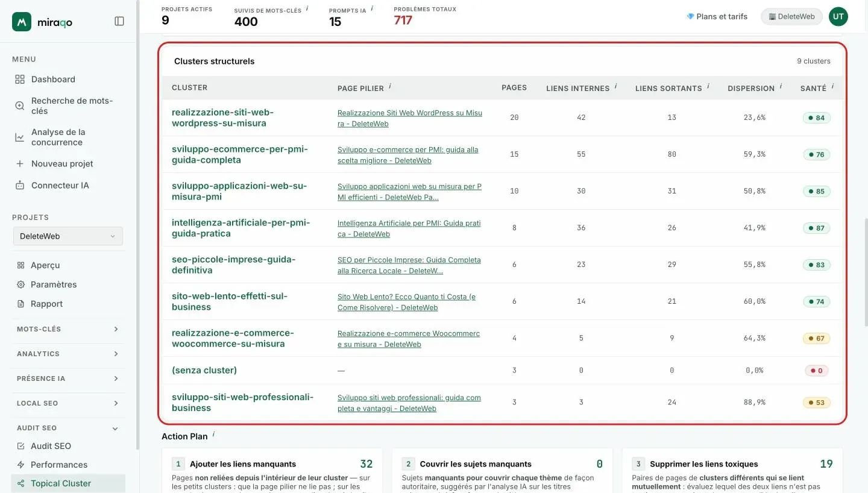Click the 88,9% dispersion value
The width and height of the screenshot is (868, 493).
click(x=755, y=402)
